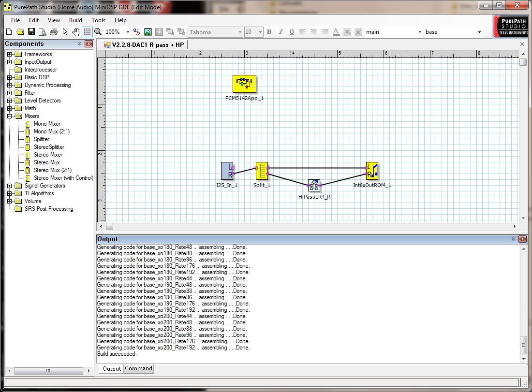This screenshot has width=532, height=392.
Task: Open the Tahoma font dropdown
Action: pos(240,32)
